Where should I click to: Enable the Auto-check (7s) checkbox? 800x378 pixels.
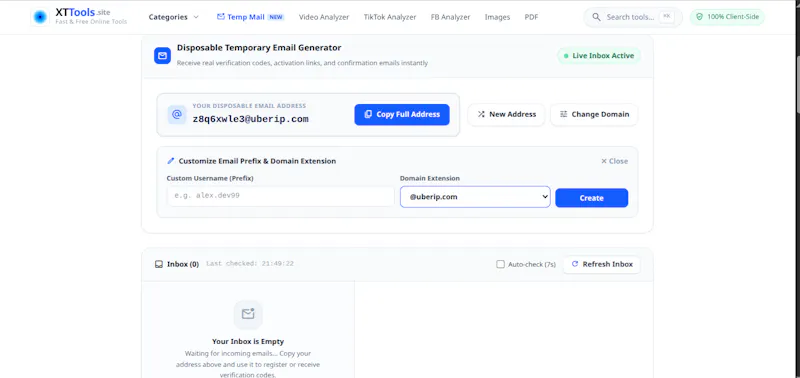(501, 264)
